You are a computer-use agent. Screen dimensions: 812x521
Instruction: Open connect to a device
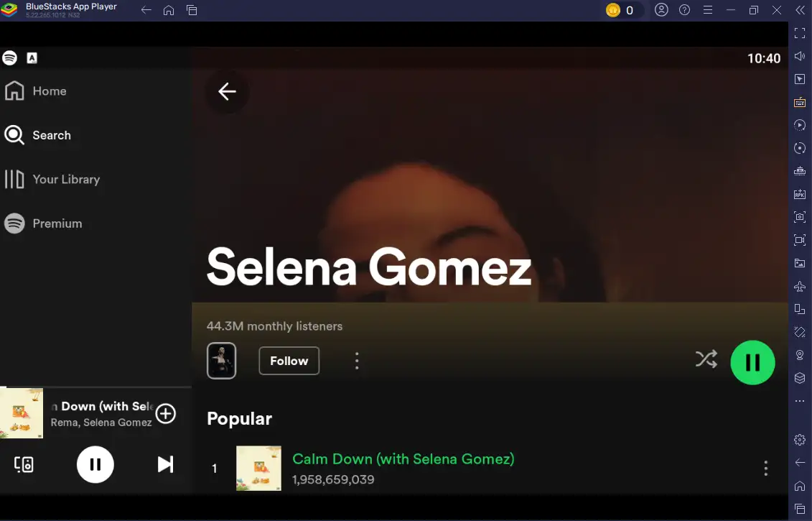point(24,464)
